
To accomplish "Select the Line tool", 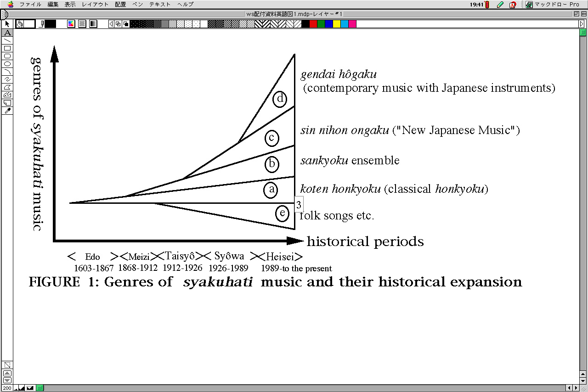I will point(7,40).
